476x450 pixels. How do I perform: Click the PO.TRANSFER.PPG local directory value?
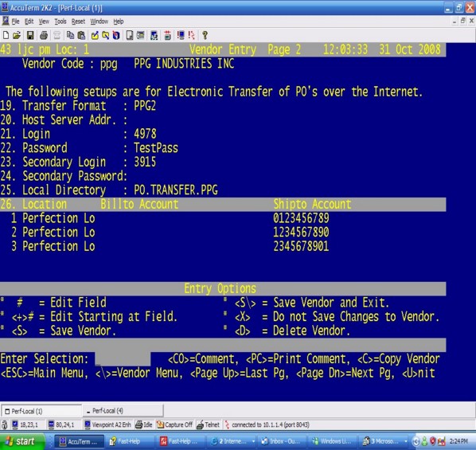[176, 190]
